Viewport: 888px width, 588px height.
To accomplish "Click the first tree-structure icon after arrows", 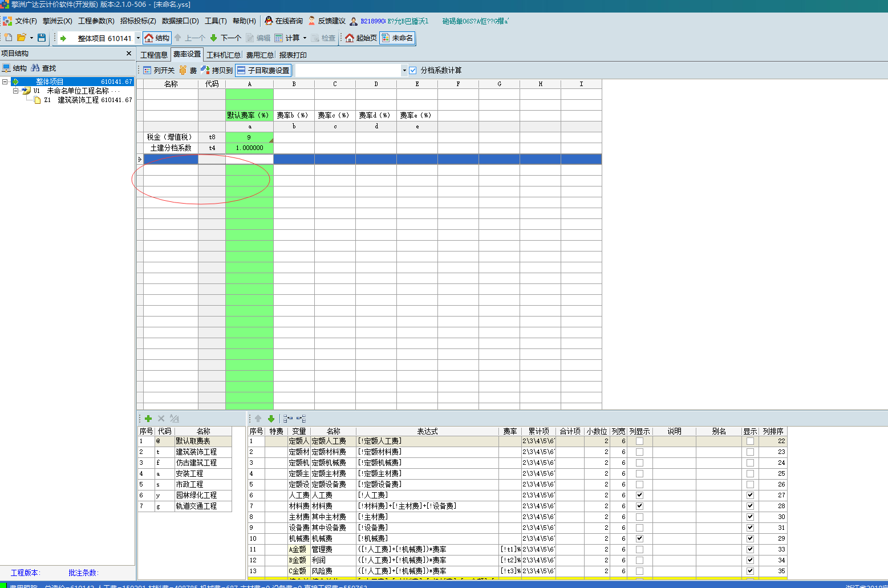I will (x=288, y=419).
